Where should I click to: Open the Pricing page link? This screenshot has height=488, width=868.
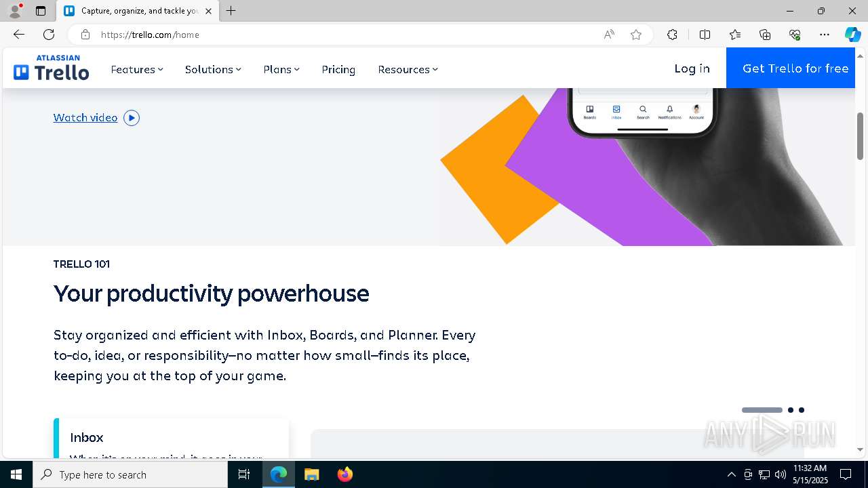(338, 69)
